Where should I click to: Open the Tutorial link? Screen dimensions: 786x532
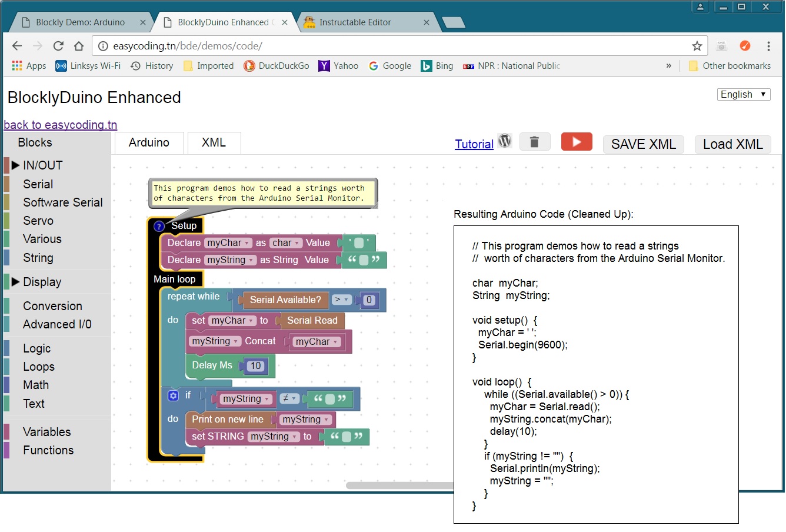pos(474,144)
